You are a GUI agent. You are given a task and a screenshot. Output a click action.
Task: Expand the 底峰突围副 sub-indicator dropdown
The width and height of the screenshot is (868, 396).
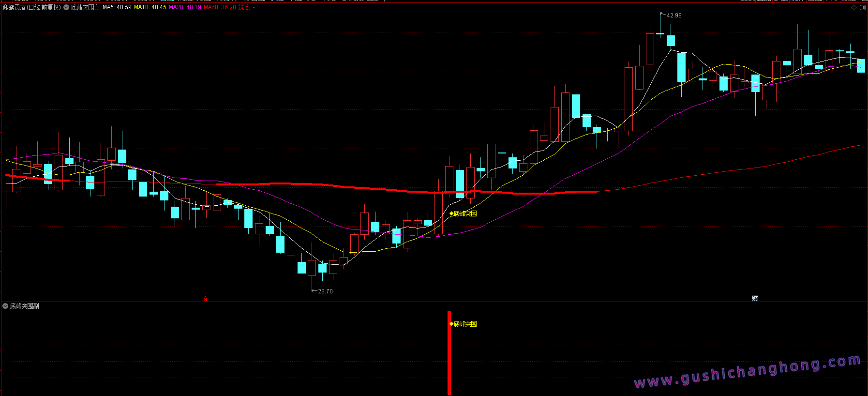6,306
